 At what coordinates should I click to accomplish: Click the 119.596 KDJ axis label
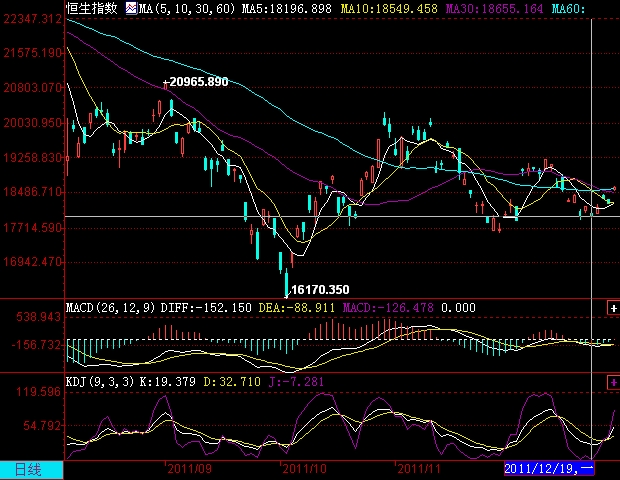(38, 392)
